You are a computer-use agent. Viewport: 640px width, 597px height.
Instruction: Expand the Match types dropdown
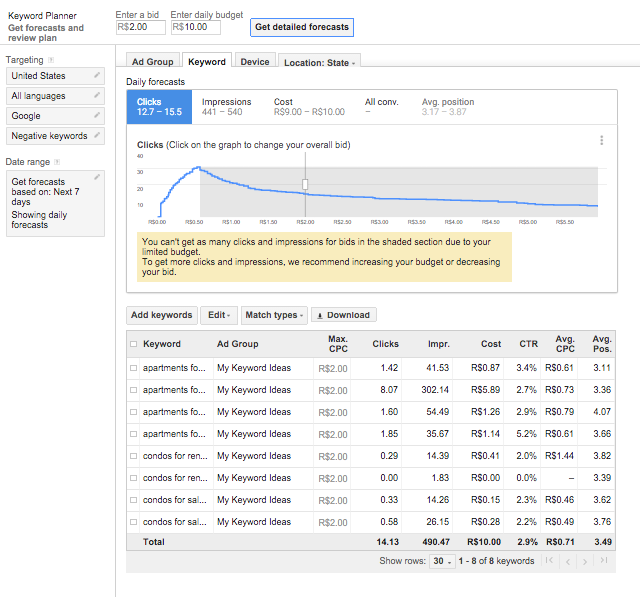(x=274, y=315)
